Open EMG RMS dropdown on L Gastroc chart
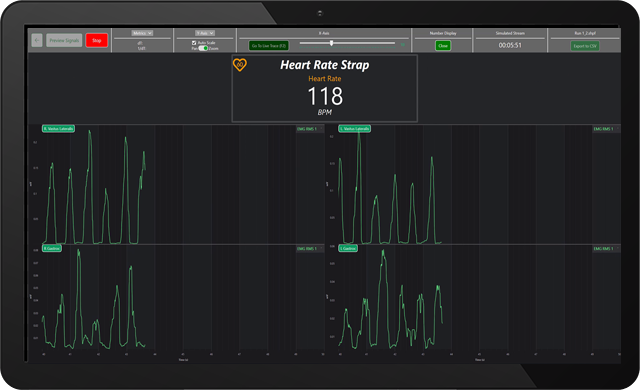 [606, 248]
